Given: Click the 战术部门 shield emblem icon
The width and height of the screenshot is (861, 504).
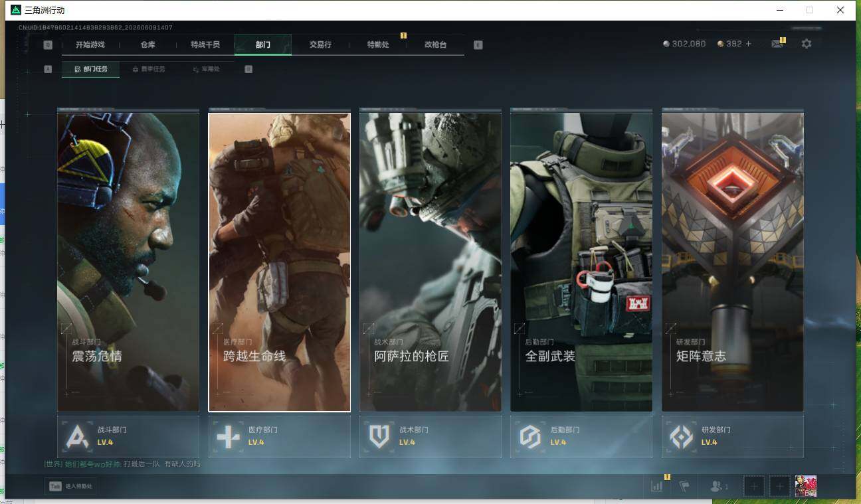Looking at the screenshot, I should [x=379, y=436].
